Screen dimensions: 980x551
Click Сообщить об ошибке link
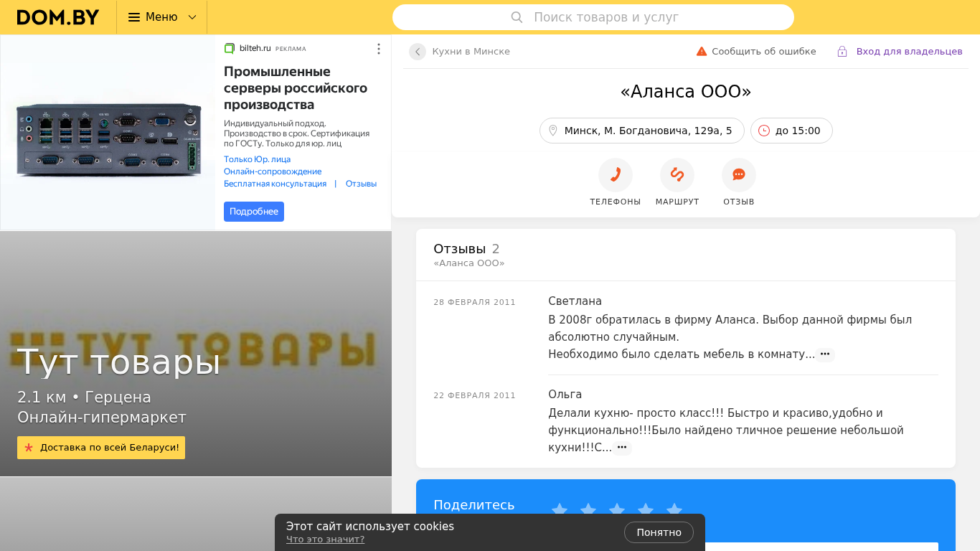click(764, 52)
